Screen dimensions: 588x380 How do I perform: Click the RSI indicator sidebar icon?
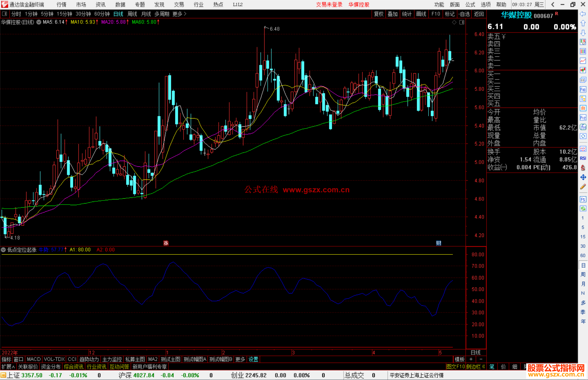[583, 158]
